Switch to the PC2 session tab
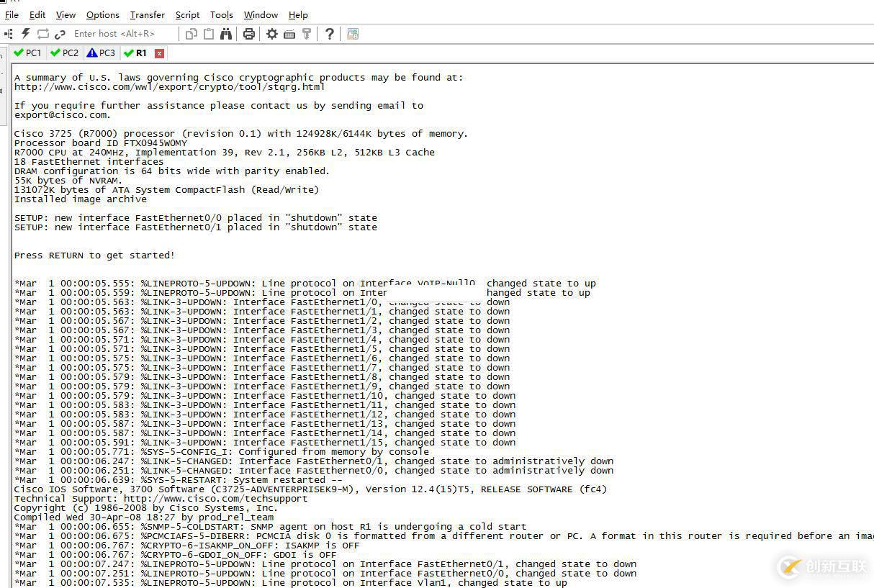Viewport: 874px width, 588px height. 64,53
